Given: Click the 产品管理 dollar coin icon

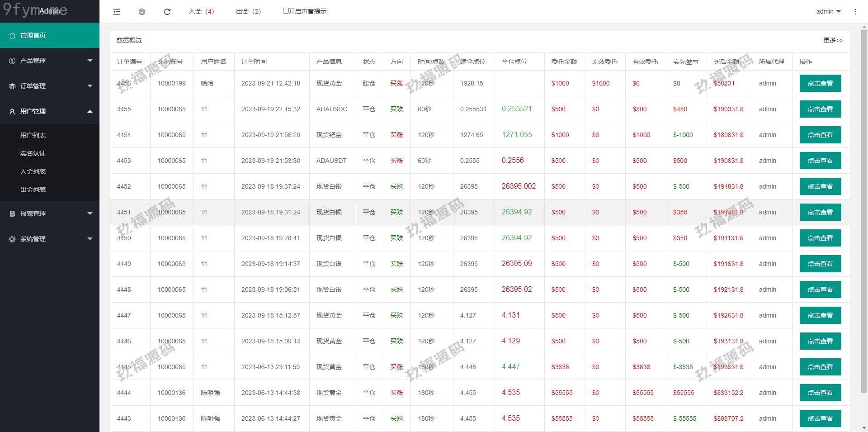Looking at the screenshot, I should tap(12, 61).
